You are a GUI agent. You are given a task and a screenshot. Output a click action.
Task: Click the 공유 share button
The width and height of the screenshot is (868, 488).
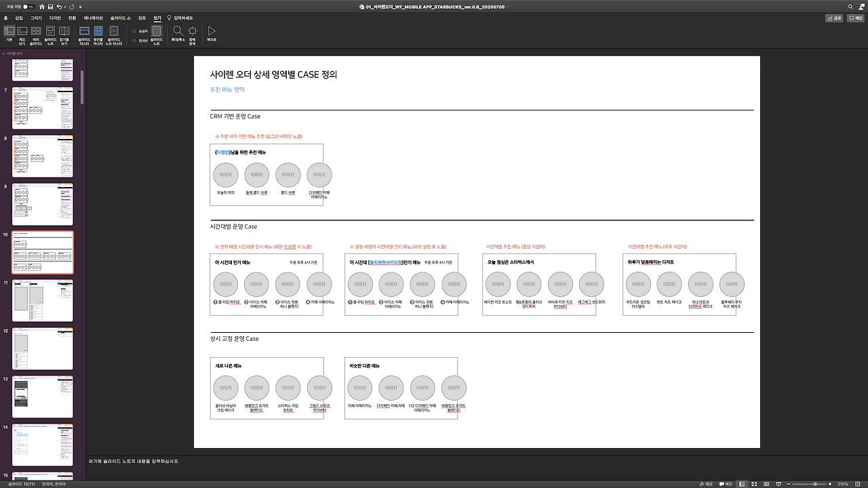834,18
